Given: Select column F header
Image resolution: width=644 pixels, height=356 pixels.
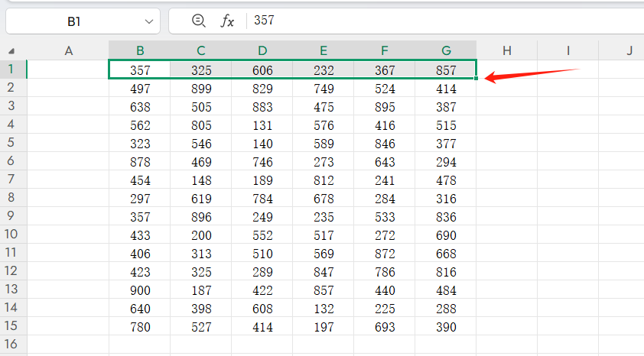Looking at the screenshot, I should coord(385,50).
